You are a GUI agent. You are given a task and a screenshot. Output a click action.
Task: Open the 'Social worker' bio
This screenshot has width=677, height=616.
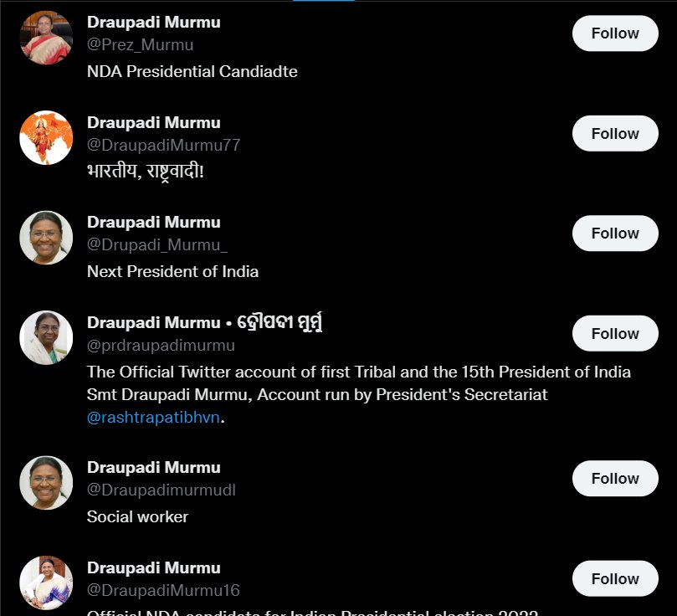(x=138, y=516)
